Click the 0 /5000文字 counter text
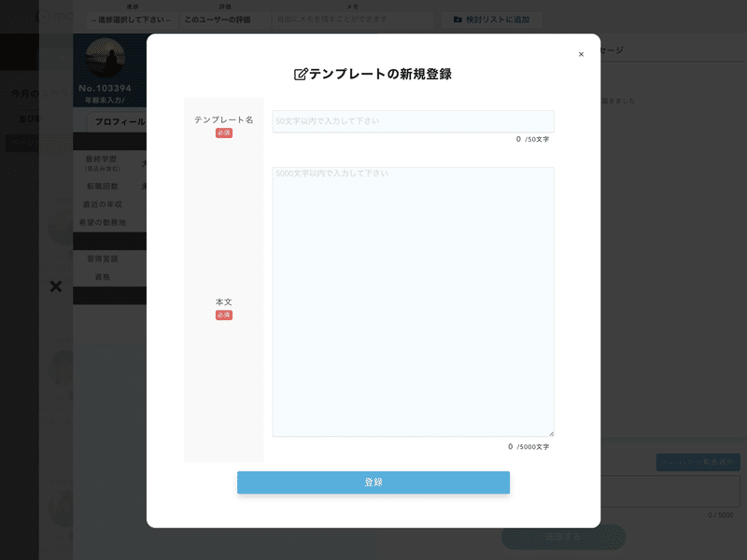The width and height of the screenshot is (747, 560). pos(529,447)
